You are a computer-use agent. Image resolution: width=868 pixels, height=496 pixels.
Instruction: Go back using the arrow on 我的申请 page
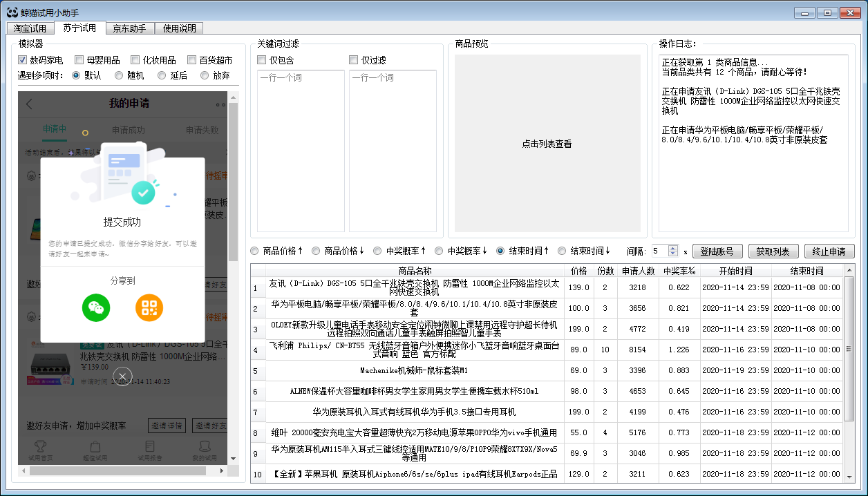(x=28, y=102)
